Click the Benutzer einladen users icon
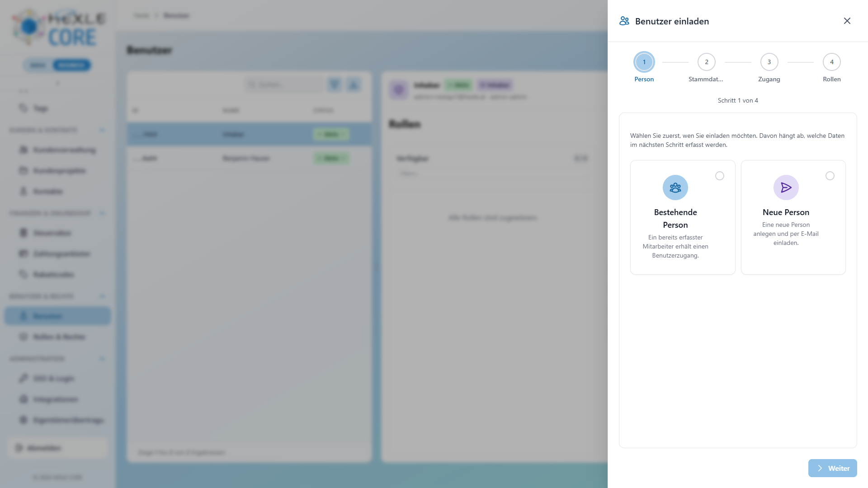This screenshot has height=488, width=868. coord(624,21)
